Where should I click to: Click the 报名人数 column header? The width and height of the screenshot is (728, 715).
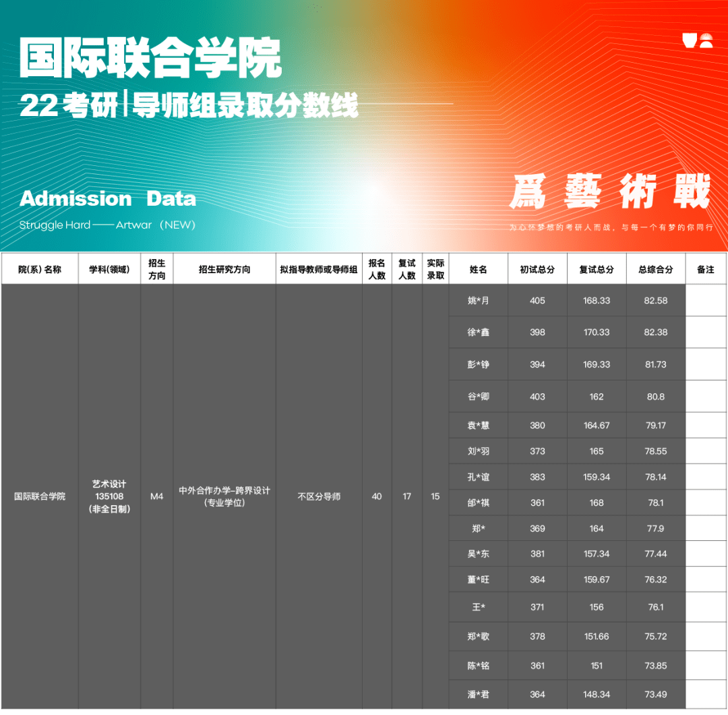377,269
